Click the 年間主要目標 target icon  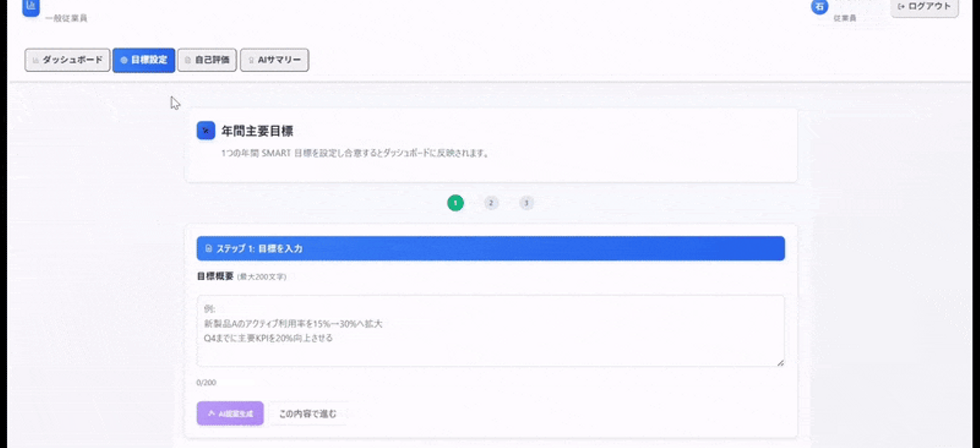[x=206, y=131]
